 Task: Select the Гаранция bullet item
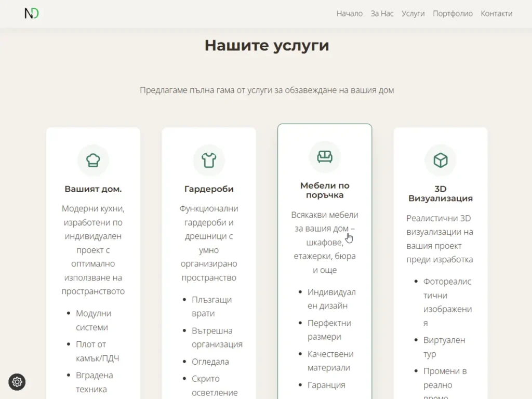coord(326,385)
